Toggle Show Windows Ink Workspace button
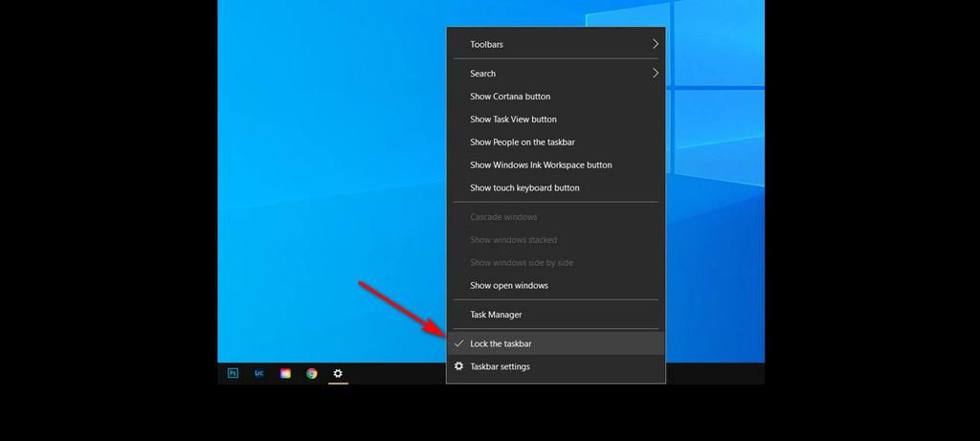 coord(556,165)
